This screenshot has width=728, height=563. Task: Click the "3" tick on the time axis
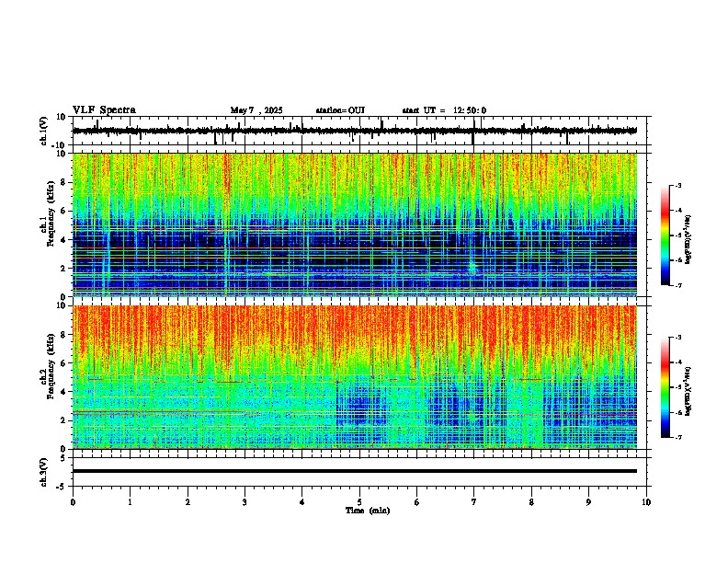pyautogui.click(x=245, y=502)
